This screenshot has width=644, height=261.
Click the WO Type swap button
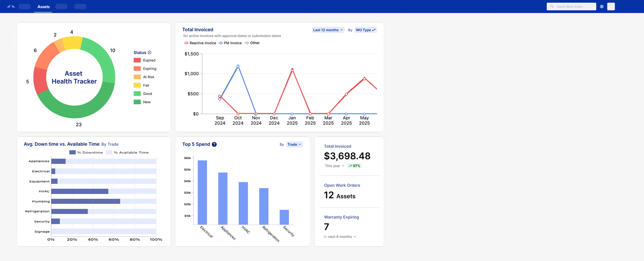coord(366,30)
